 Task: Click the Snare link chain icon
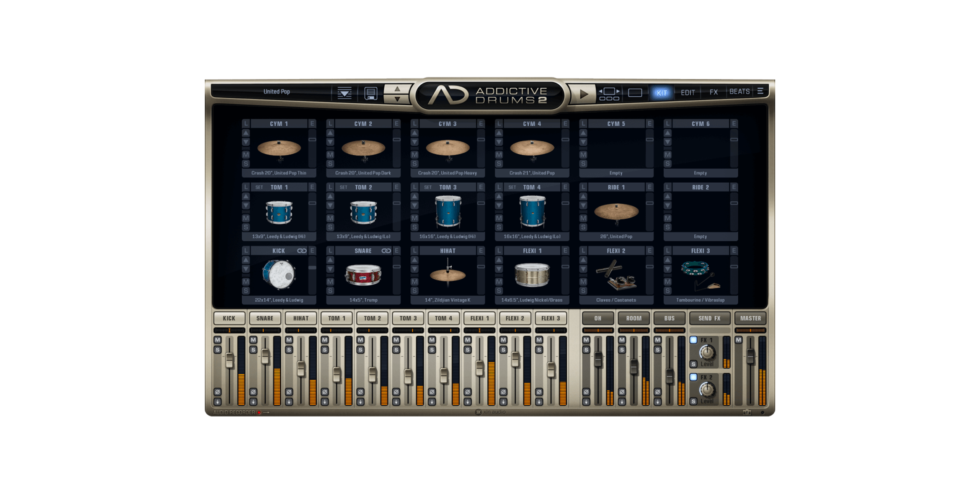click(386, 251)
